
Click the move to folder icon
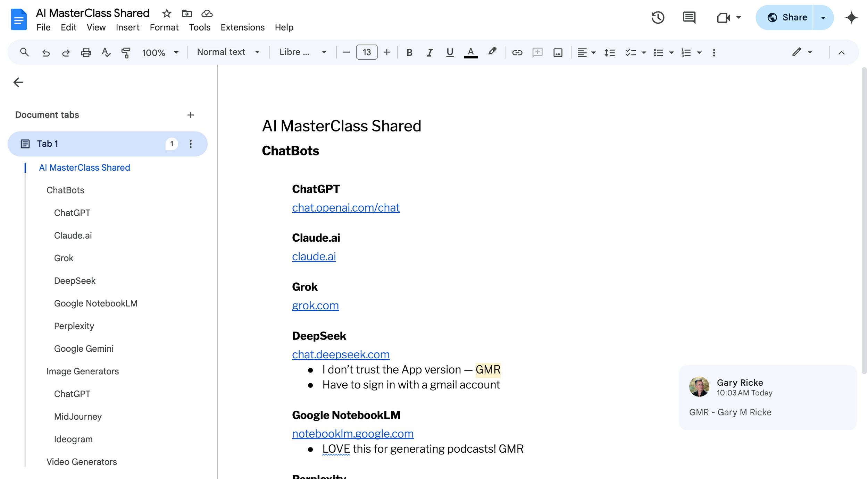[x=187, y=14]
